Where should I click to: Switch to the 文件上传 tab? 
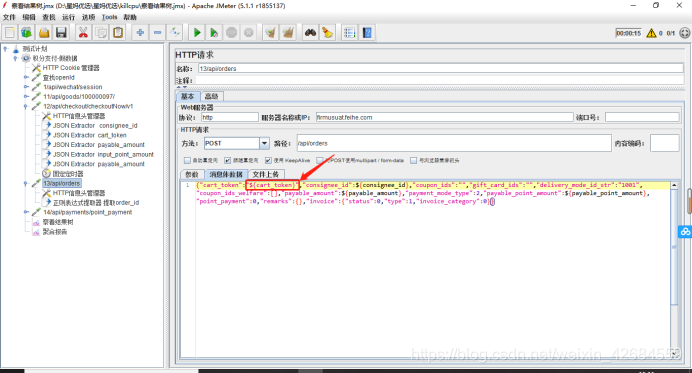pyautogui.click(x=266, y=174)
